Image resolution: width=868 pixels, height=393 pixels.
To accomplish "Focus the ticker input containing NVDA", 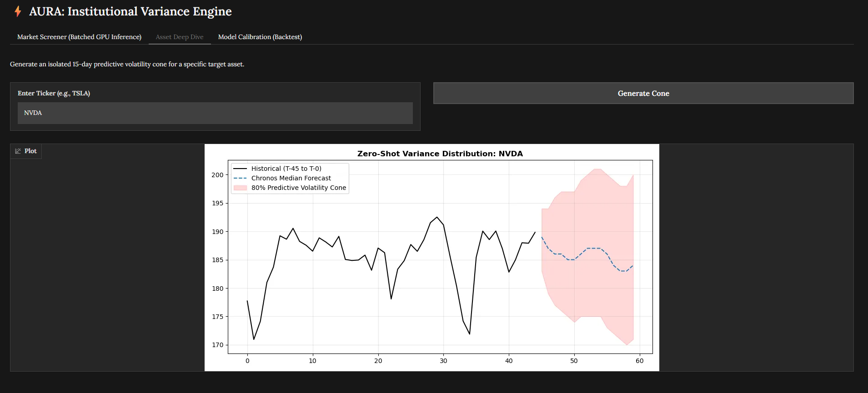I will (x=215, y=113).
